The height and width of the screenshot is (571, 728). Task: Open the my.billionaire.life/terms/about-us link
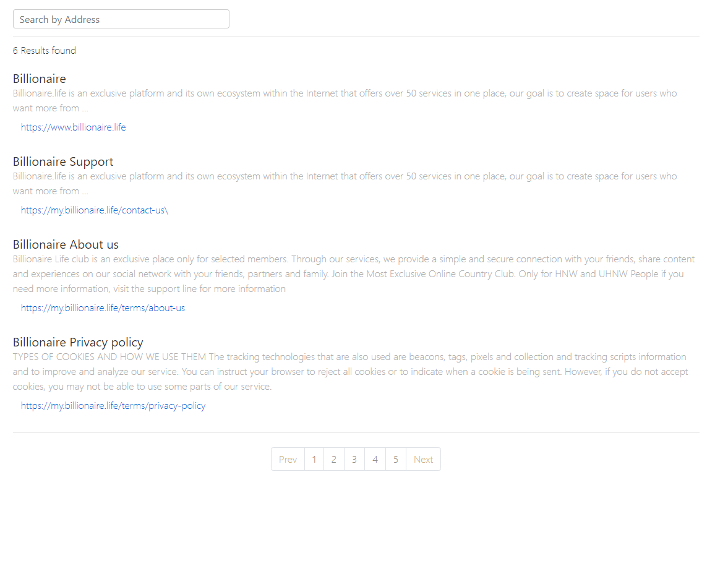[x=103, y=308]
